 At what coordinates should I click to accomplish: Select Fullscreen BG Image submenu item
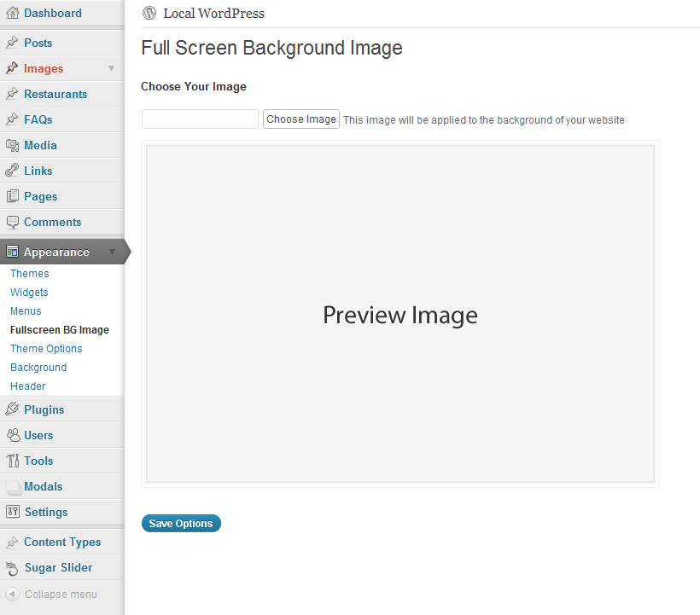(x=60, y=329)
